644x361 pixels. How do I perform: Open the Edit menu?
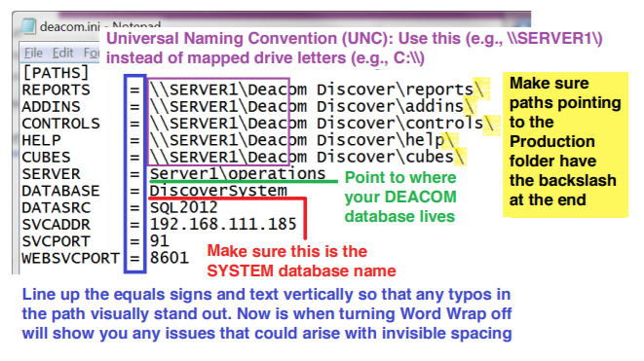[x=62, y=53]
